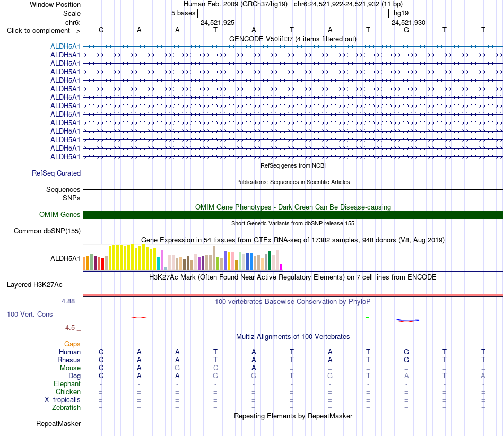The height and width of the screenshot is (436, 504).
Task: Select the Chicken species label
Action: point(68,391)
